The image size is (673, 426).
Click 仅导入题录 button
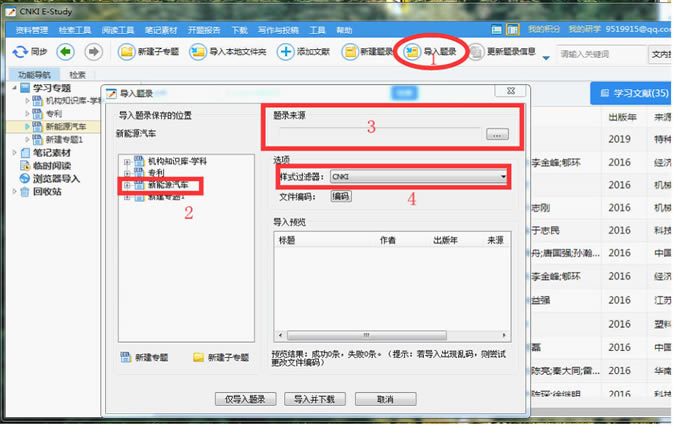(x=246, y=399)
